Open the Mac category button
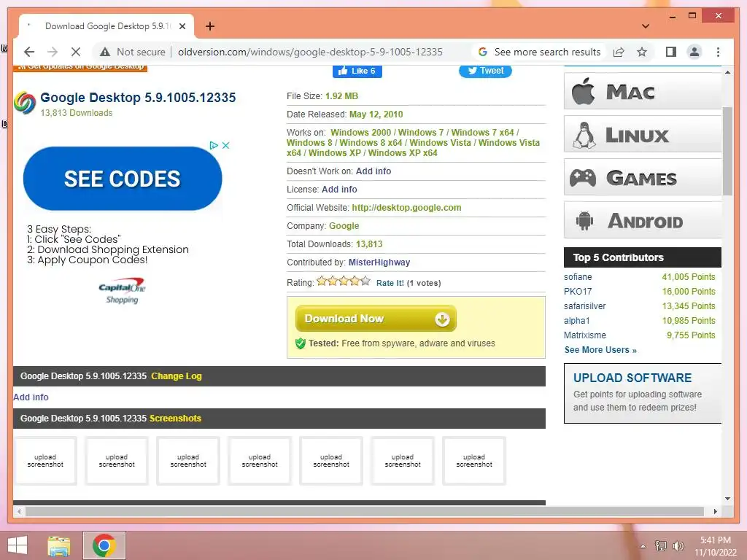Image resolution: width=747 pixels, height=560 pixels. (643, 91)
